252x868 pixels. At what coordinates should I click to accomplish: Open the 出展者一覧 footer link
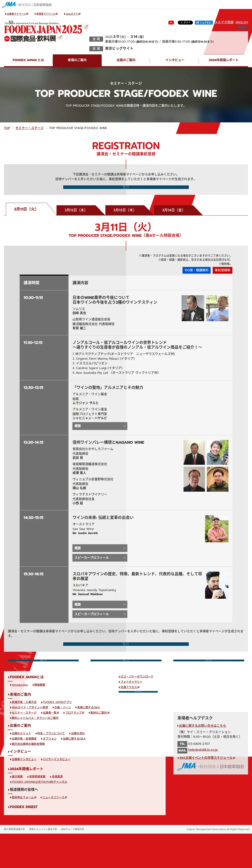[50, 713]
